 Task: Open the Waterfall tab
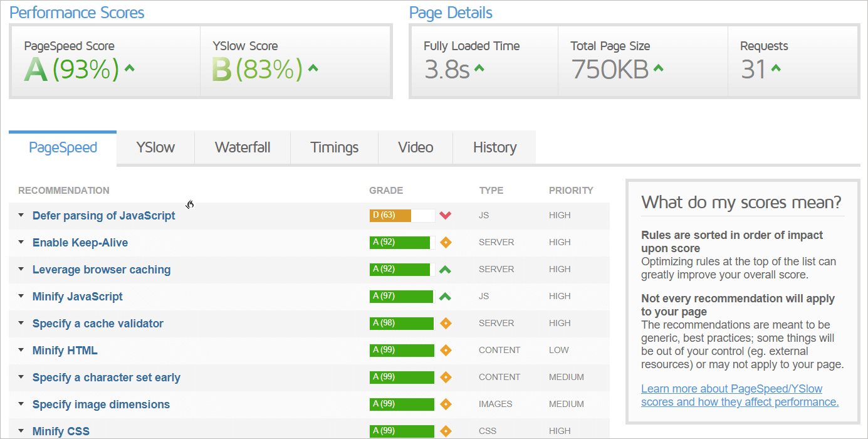click(243, 148)
